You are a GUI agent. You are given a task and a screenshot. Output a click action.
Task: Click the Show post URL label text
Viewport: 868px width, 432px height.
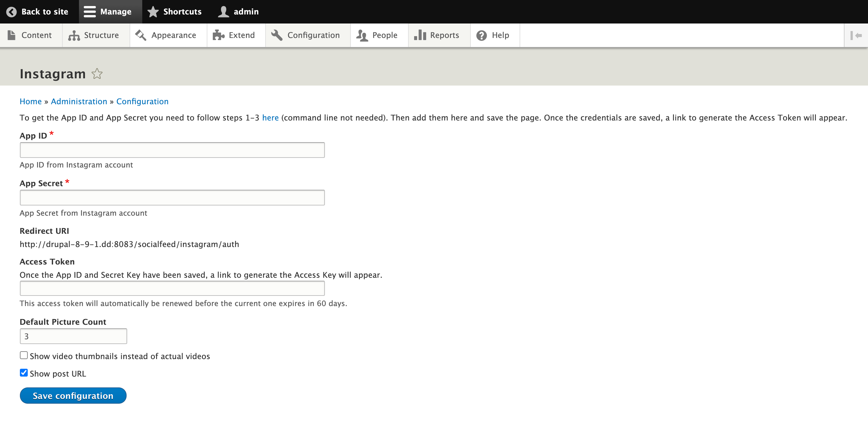point(58,374)
